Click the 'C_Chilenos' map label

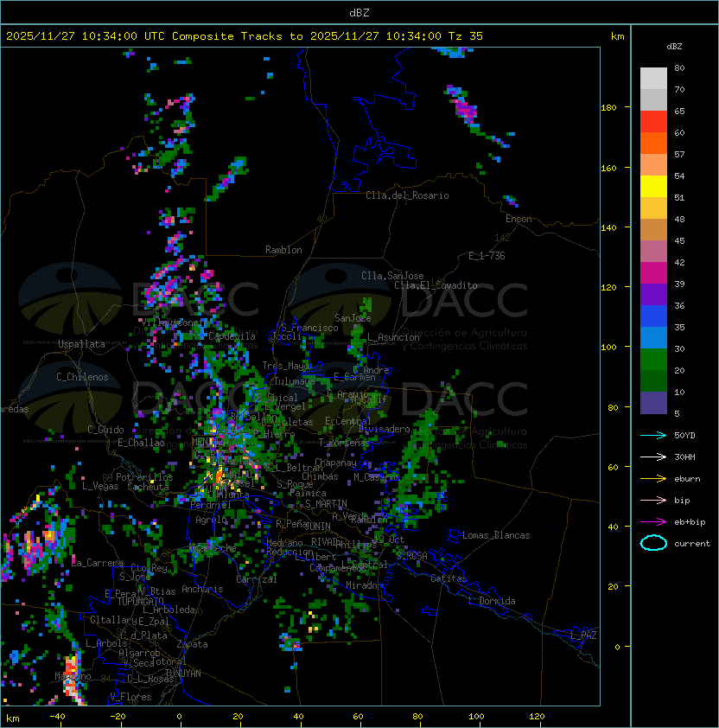point(82,377)
